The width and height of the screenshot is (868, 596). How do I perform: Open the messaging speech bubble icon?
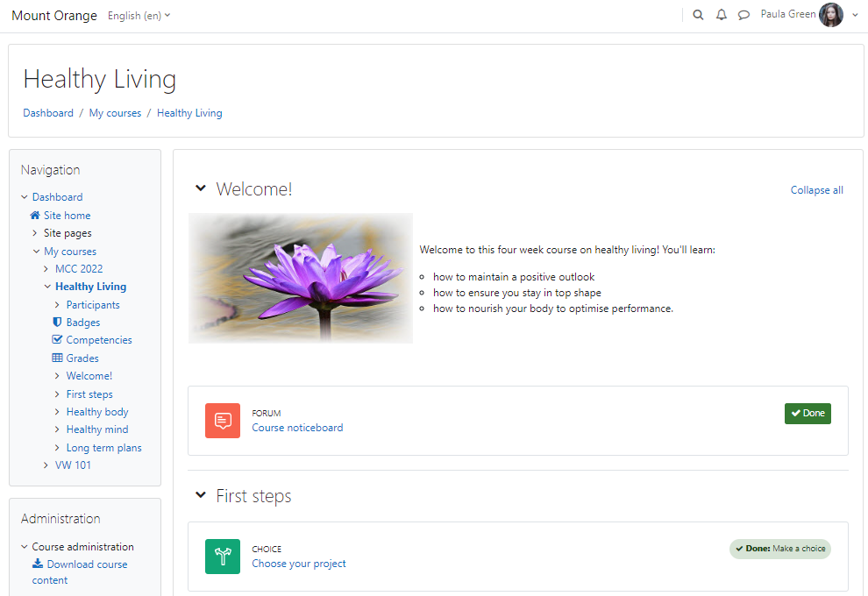(x=744, y=15)
